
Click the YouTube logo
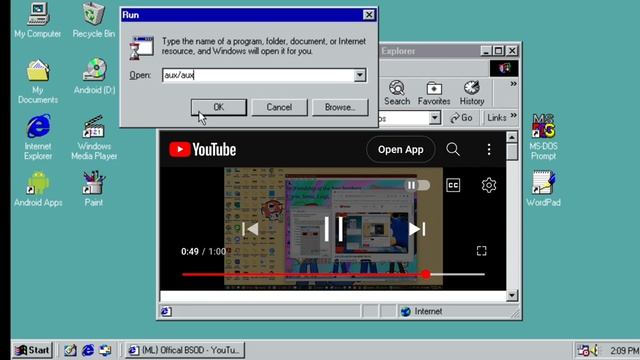[202, 149]
